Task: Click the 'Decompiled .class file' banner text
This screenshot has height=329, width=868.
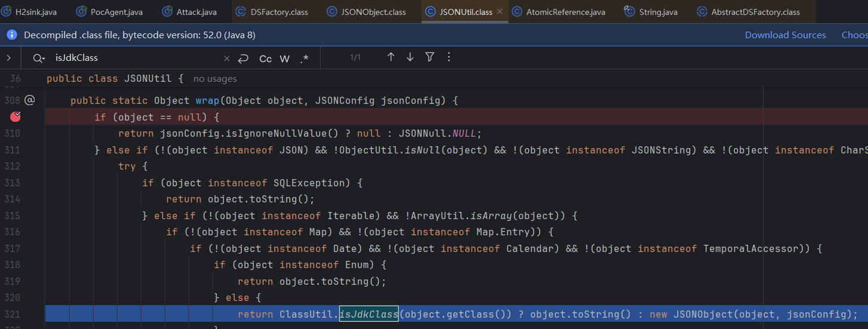Action: (140, 35)
